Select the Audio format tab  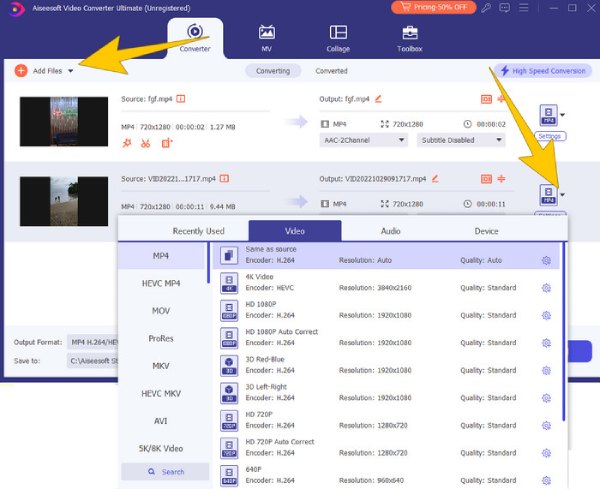pyautogui.click(x=391, y=231)
